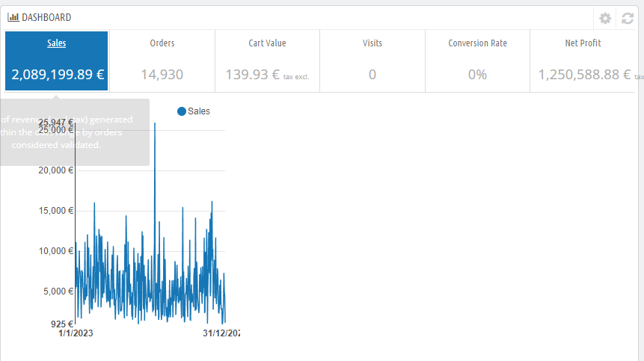This screenshot has height=361, width=644.
Task: Click the 31/12 end date axis label
Action: point(221,333)
